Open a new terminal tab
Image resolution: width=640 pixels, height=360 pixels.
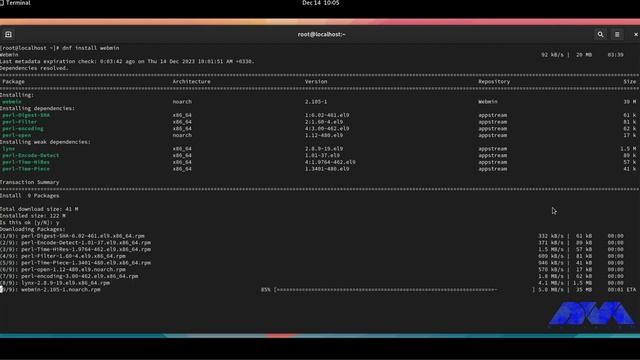point(8,35)
